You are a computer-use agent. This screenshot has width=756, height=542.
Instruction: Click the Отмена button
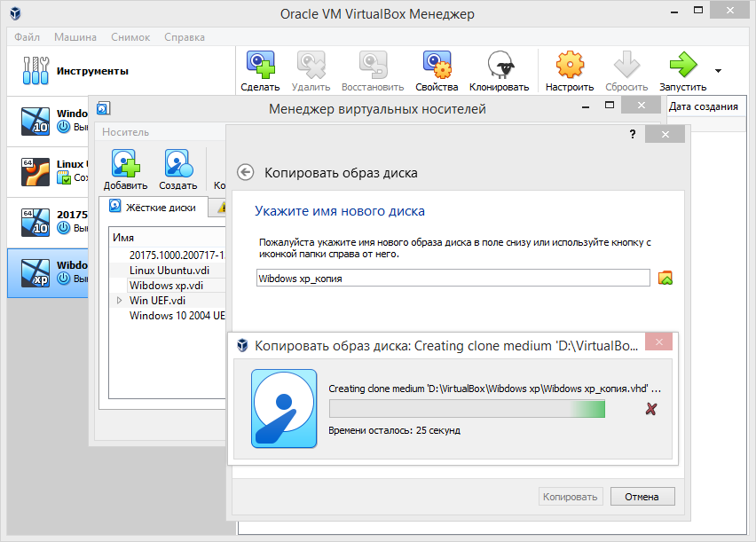coord(642,497)
